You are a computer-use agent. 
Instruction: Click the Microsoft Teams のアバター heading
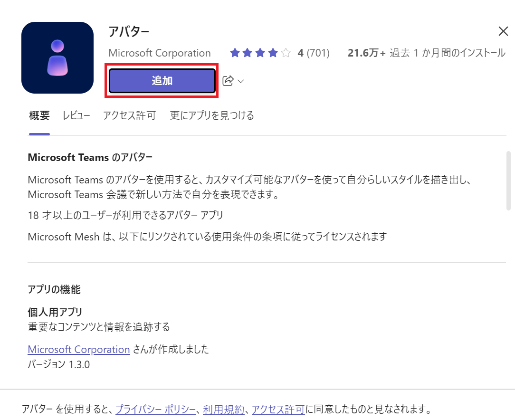[90, 157]
